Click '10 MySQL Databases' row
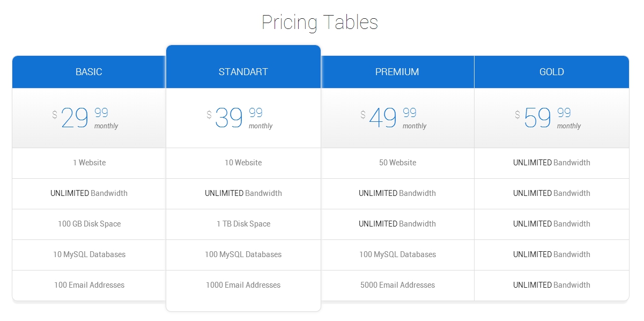 click(x=89, y=255)
